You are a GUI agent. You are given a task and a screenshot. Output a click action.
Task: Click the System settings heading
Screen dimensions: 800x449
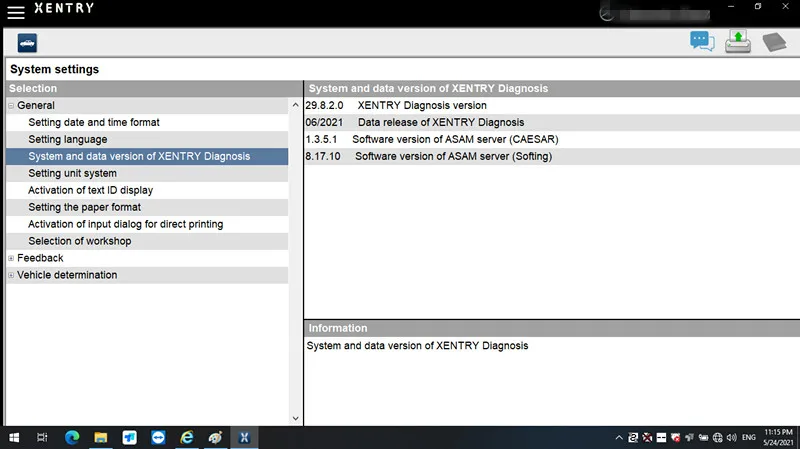pyautogui.click(x=55, y=69)
